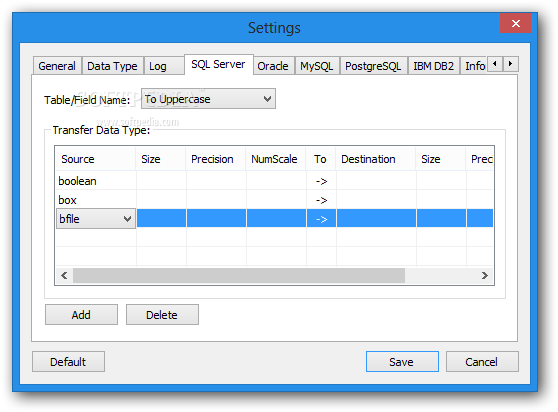This screenshot has height=412, width=558.
Task: Click the arrow cell in bfile row
Action: click(321, 219)
